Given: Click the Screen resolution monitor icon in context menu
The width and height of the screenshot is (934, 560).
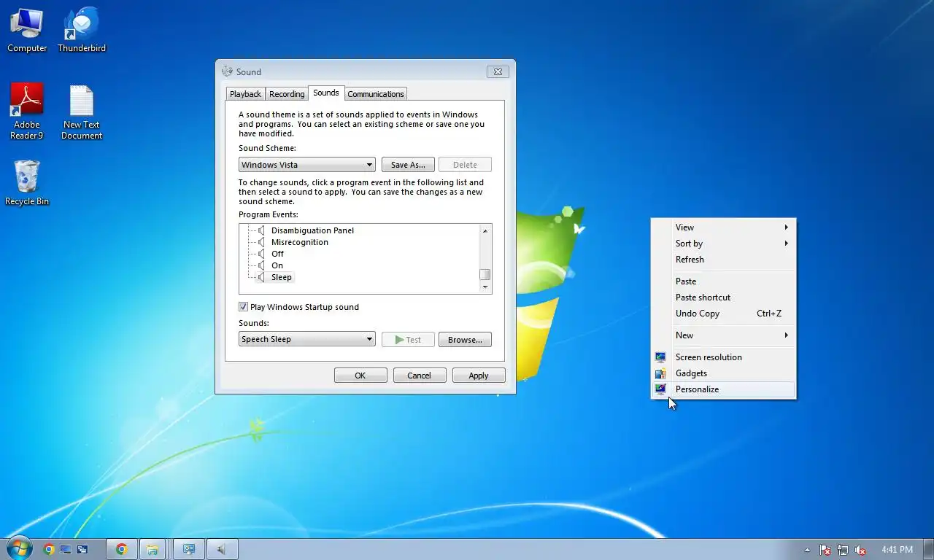Looking at the screenshot, I should coord(660,357).
